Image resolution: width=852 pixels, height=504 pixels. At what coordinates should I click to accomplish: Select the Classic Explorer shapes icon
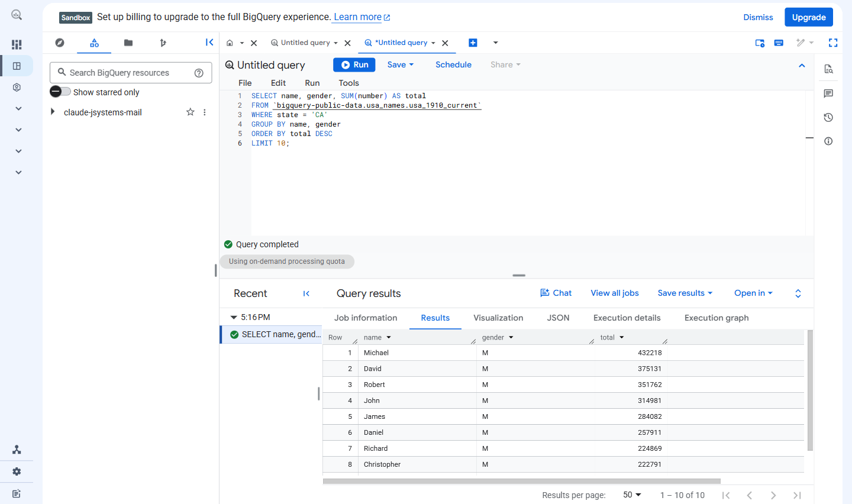click(x=94, y=43)
